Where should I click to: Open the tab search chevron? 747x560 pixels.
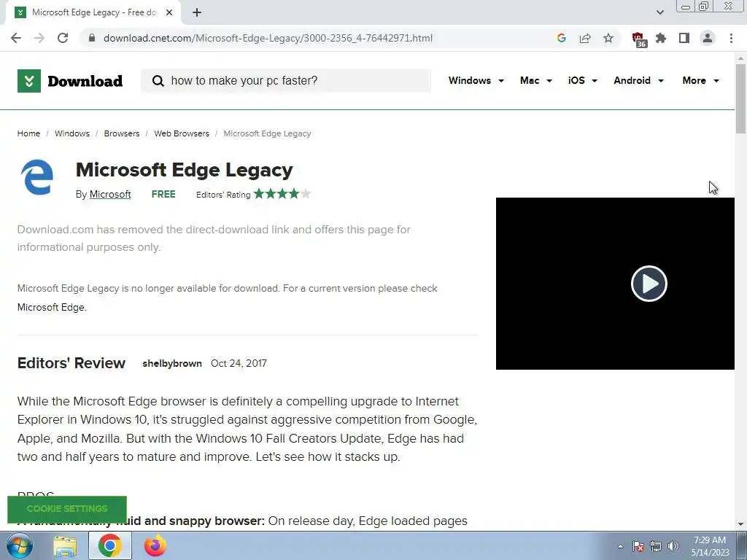[659, 12]
